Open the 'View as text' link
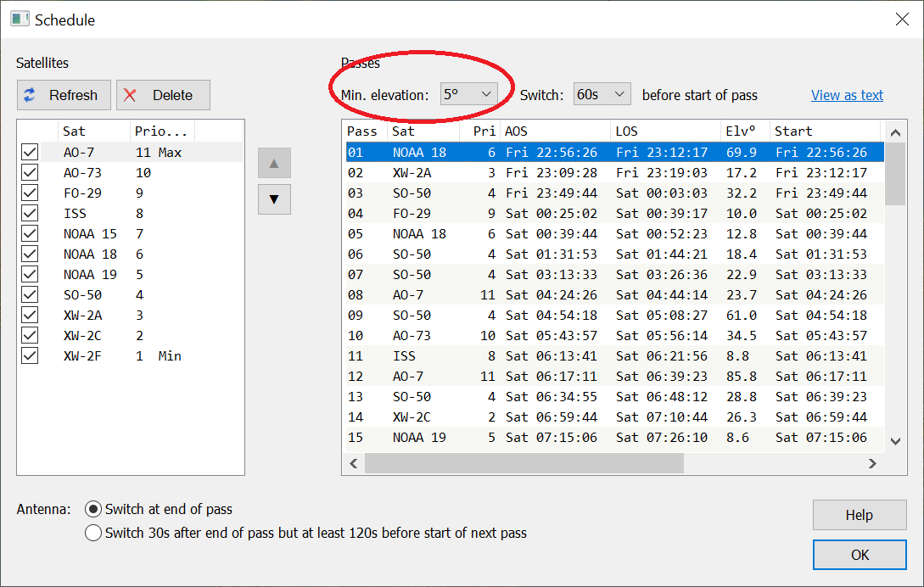 (847, 95)
